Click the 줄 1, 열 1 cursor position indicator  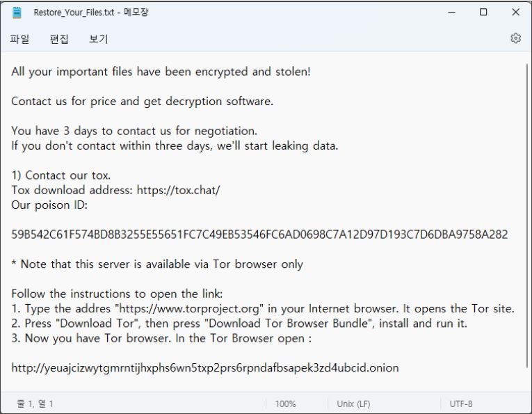(35, 404)
